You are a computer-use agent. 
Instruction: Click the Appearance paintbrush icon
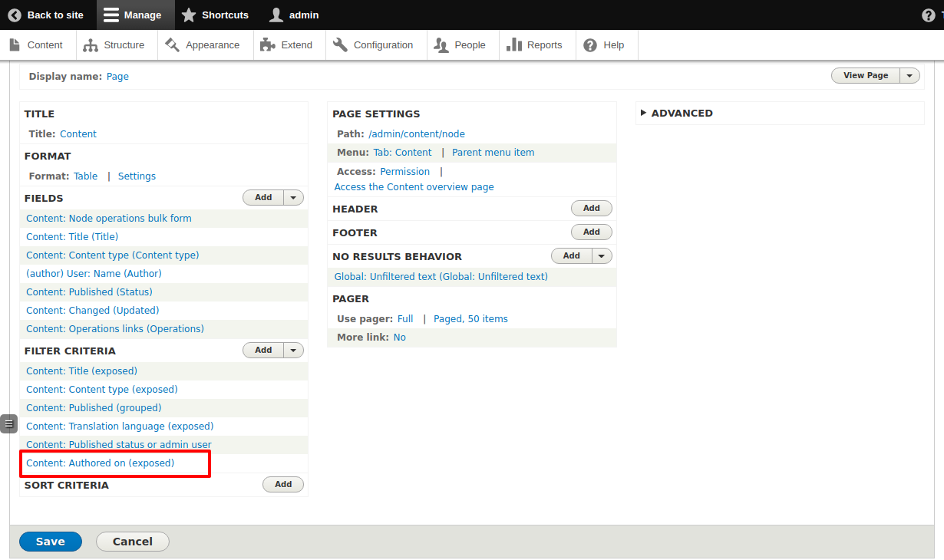[x=170, y=44]
